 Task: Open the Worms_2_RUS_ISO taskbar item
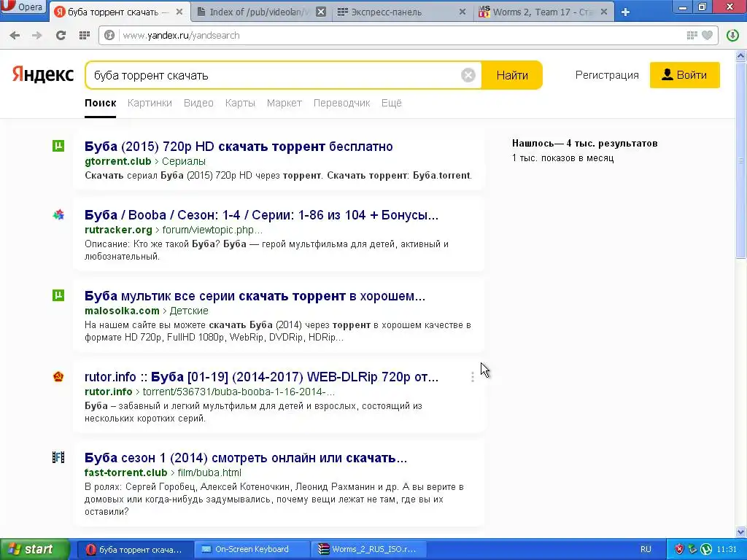pos(368,549)
